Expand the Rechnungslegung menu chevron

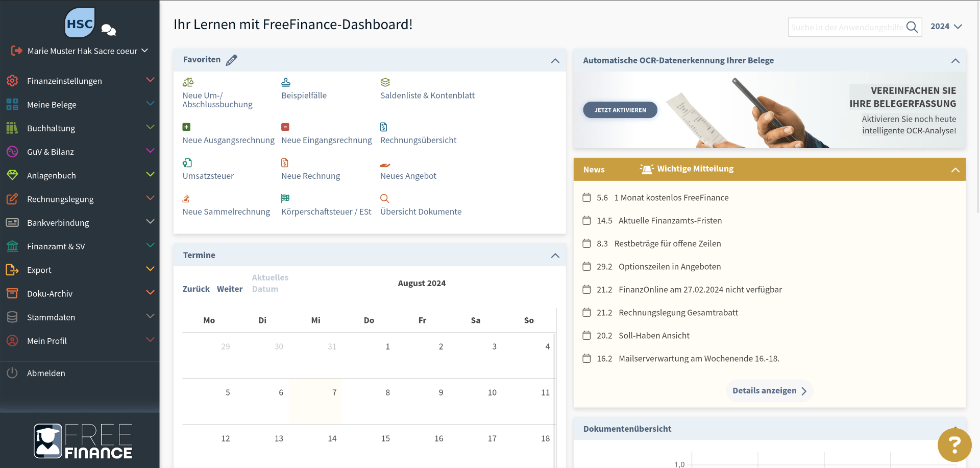[x=150, y=198]
